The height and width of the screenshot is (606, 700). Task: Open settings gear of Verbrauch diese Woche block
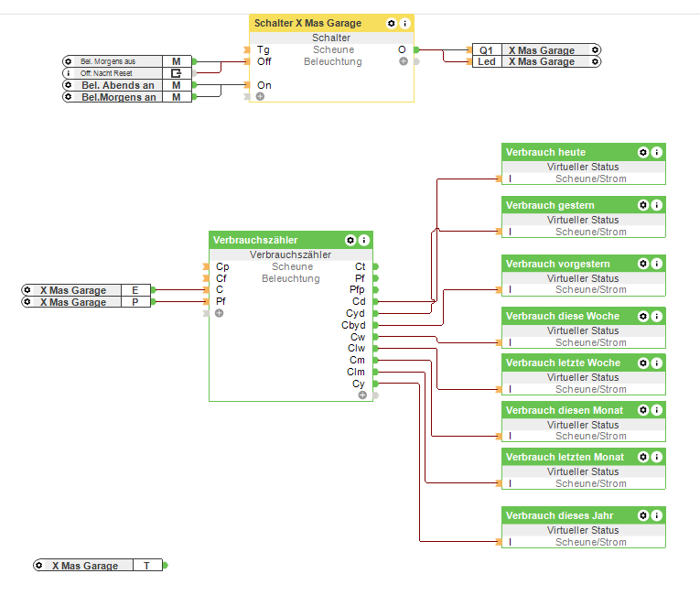click(x=643, y=316)
